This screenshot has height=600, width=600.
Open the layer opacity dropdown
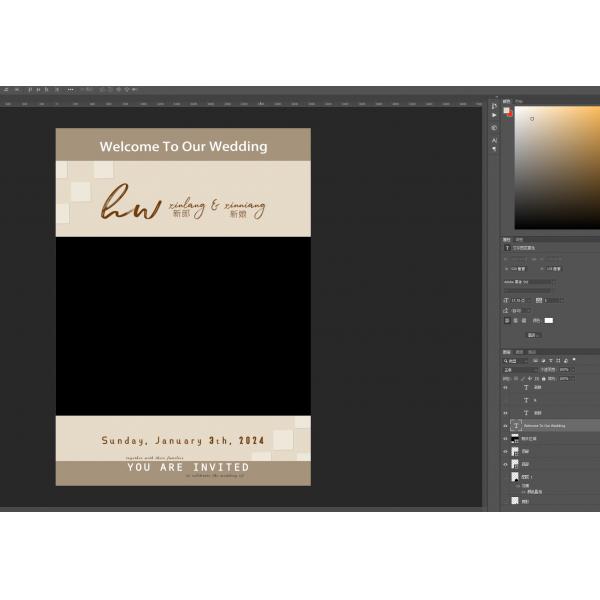click(x=565, y=369)
